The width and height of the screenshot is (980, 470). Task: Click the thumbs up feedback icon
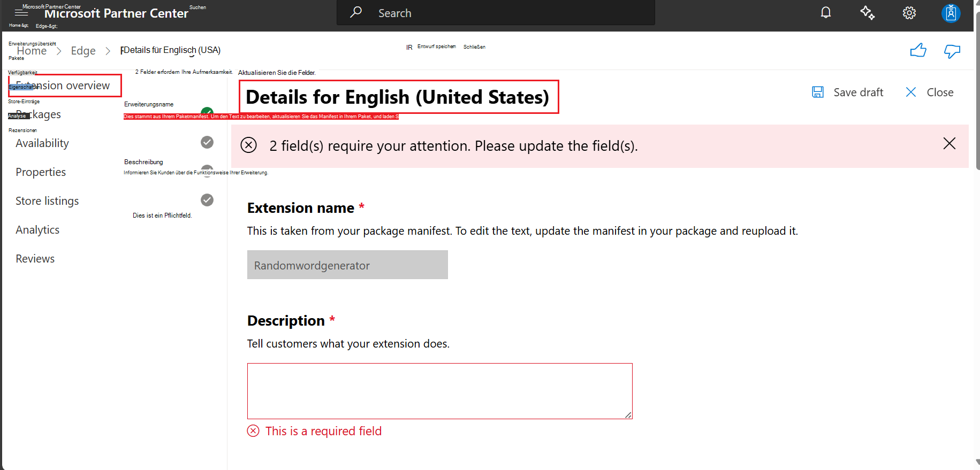tap(918, 50)
